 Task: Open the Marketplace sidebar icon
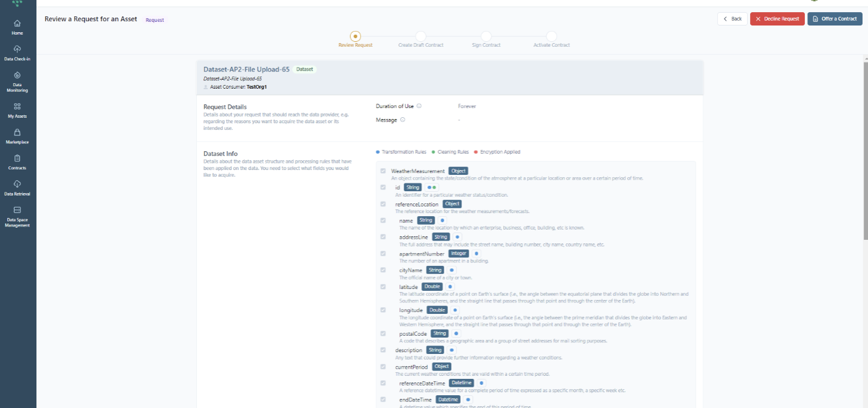(17, 136)
